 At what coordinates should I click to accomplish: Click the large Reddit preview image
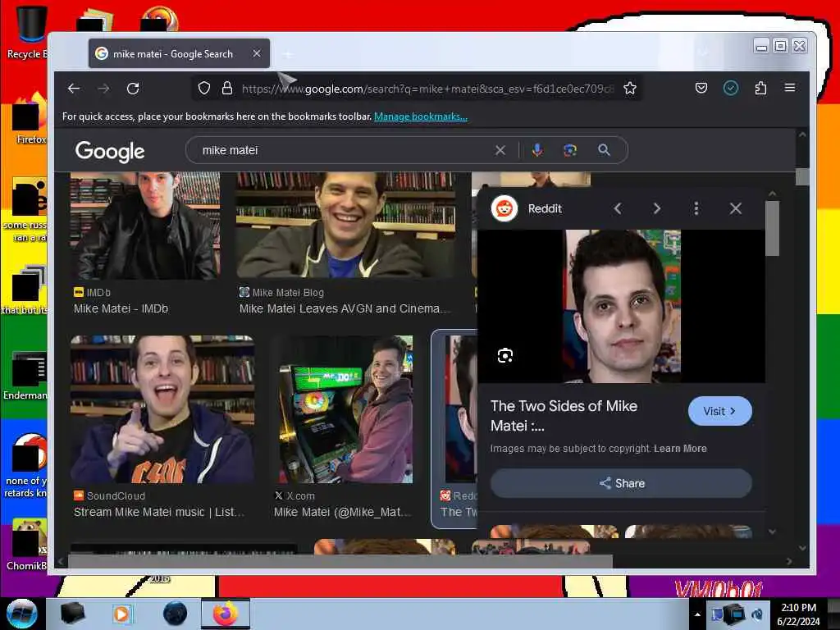point(622,306)
